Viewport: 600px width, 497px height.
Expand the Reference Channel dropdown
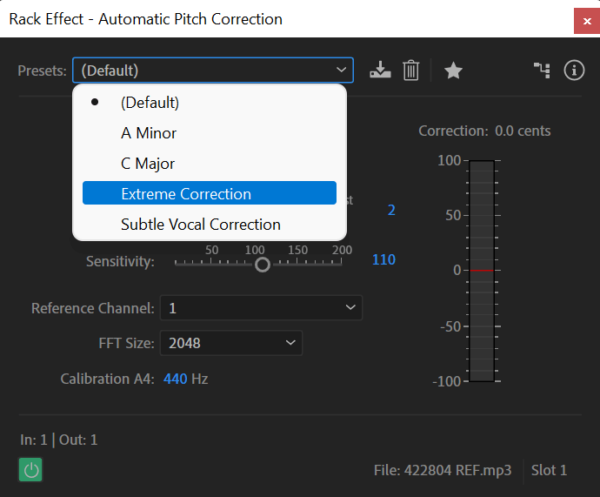coord(261,308)
